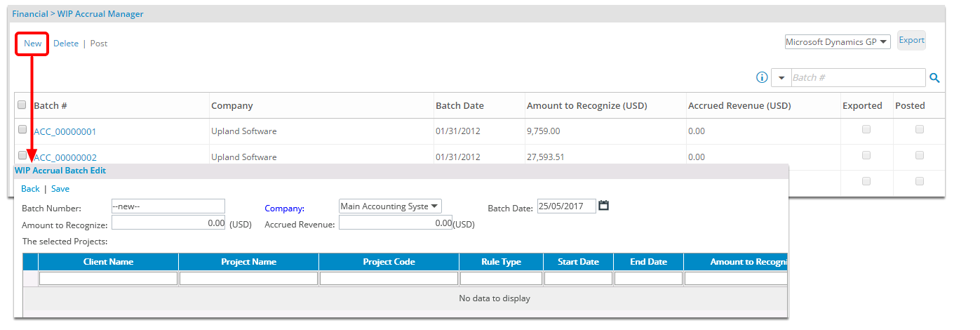
Task: Open the Company Main Accounting System dropdown
Action: point(389,206)
